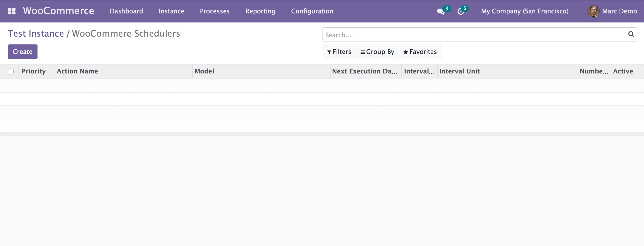
Task: Open the messages conversation icon
Action: tap(441, 12)
